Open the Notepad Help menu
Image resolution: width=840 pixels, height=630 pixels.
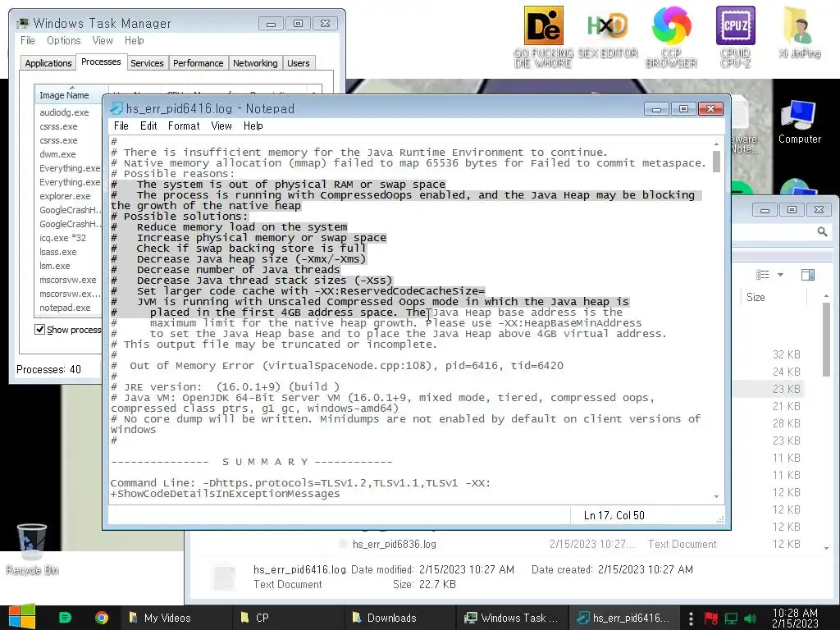[253, 126]
